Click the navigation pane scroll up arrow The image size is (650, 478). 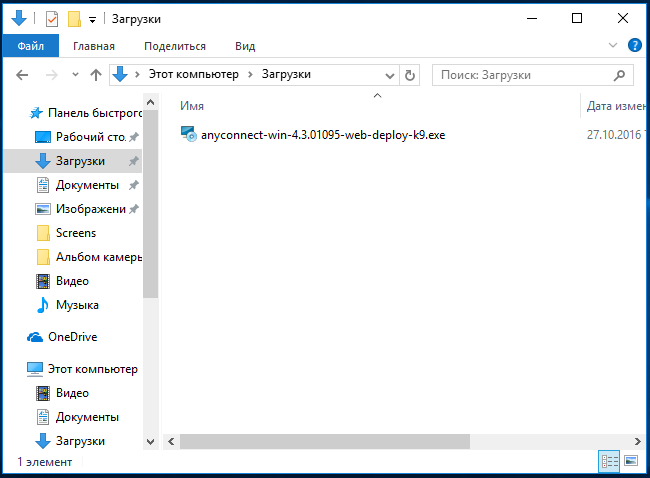pyautogui.click(x=150, y=102)
